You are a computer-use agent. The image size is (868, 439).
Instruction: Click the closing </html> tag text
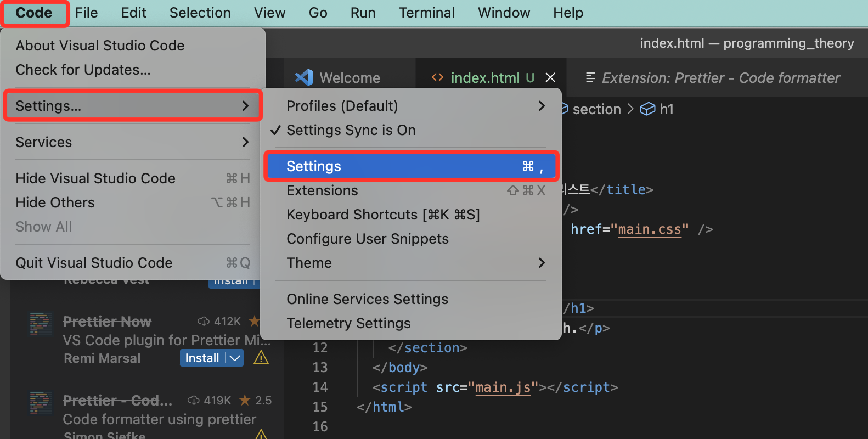(x=384, y=407)
